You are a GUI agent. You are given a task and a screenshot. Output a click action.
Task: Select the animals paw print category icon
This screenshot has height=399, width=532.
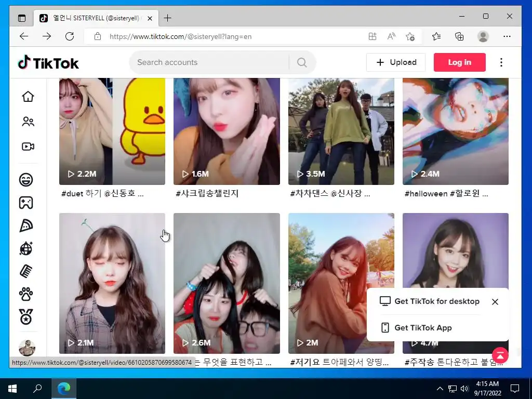(x=26, y=294)
